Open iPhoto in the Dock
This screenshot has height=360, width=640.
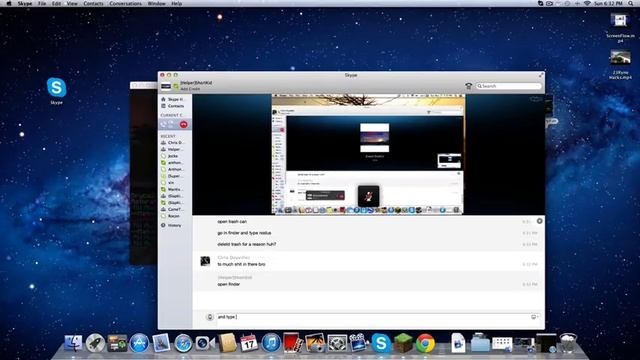tap(315, 343)
